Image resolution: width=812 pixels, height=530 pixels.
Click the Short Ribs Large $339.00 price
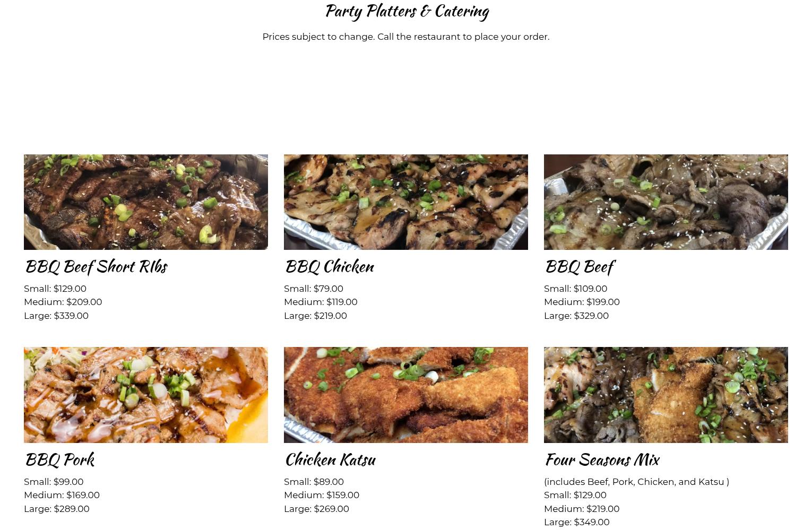click(x=56, y=316)
